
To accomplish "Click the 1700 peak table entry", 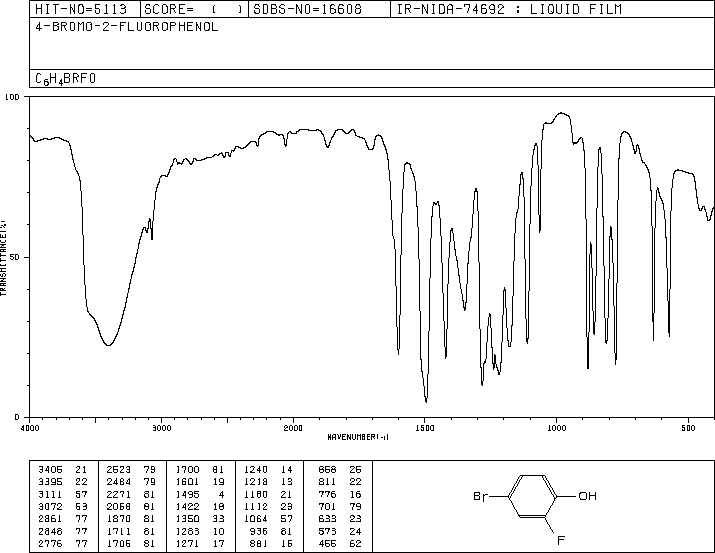I will (187, 470).
